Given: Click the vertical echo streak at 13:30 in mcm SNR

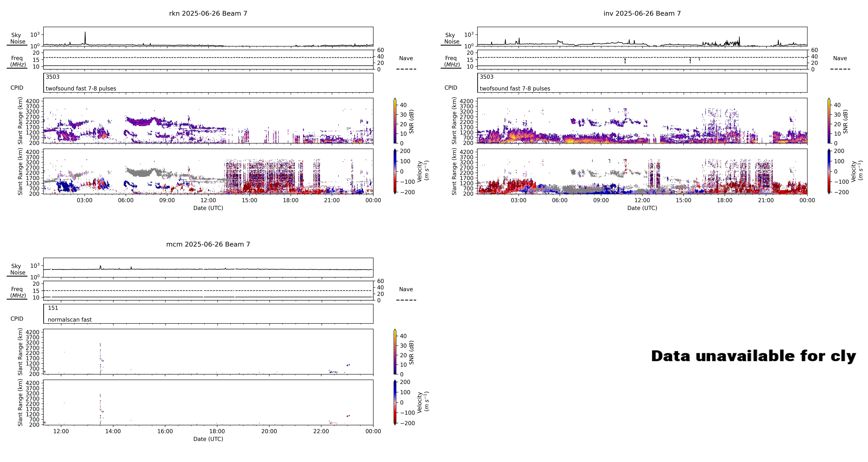Looking at the screenshot, I should coord(100,358).
